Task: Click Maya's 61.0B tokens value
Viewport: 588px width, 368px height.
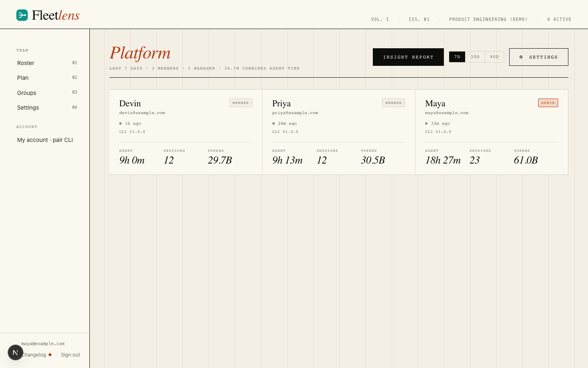Action: click(526, 160)
